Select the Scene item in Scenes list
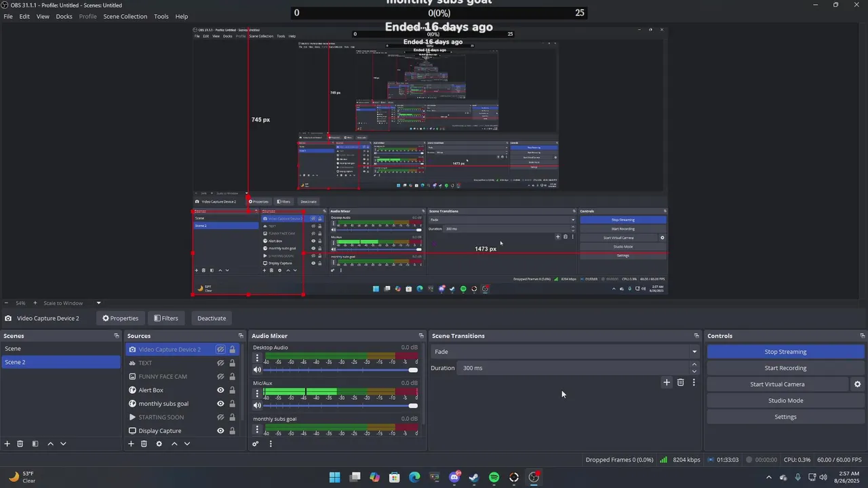This screenshot has height=488, width=868. coord(60,348)
